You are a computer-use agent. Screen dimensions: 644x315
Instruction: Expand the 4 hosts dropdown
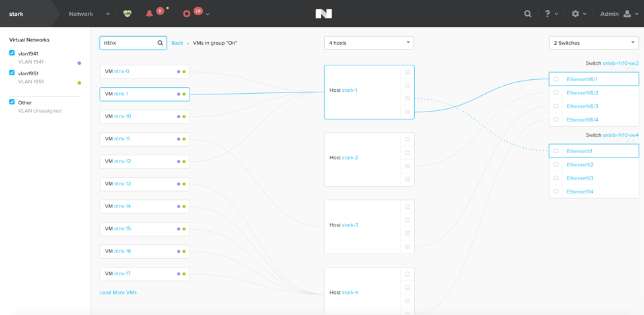tap(369, 43)
